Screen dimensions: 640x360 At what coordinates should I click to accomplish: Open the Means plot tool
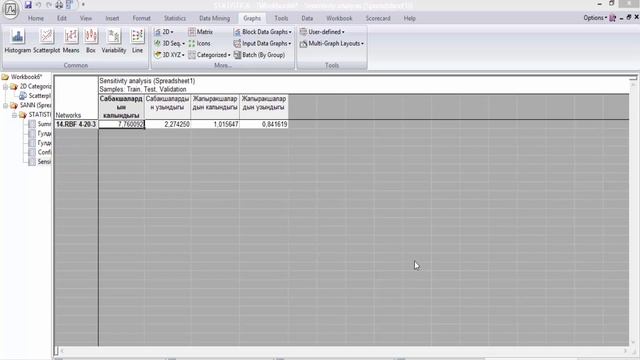(71, 41)
